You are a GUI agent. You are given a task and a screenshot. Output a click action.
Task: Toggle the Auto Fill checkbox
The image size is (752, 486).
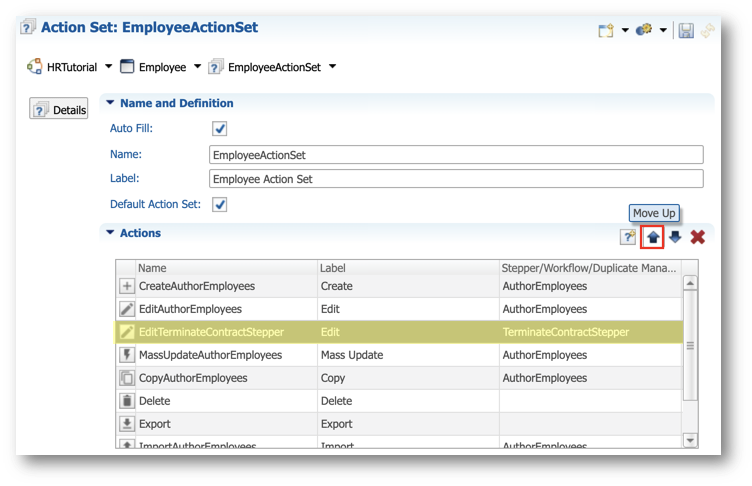click(x=219, y=129)
